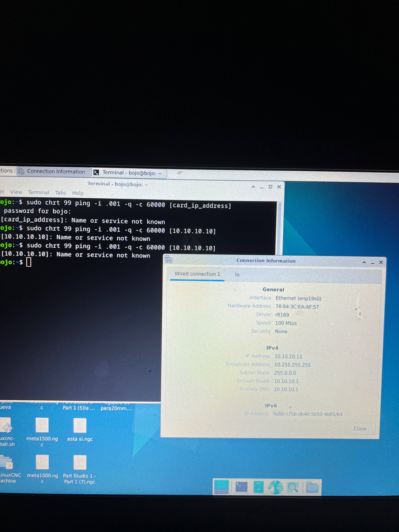Open meta1500.ngc desktop file icon

point(42,425)
